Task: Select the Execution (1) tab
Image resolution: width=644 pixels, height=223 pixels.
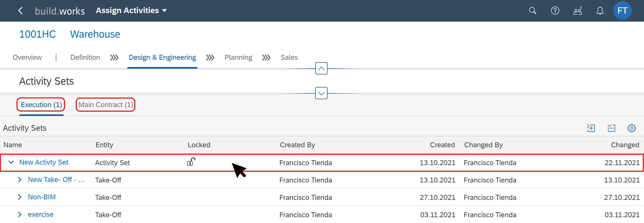Action: 41,105
